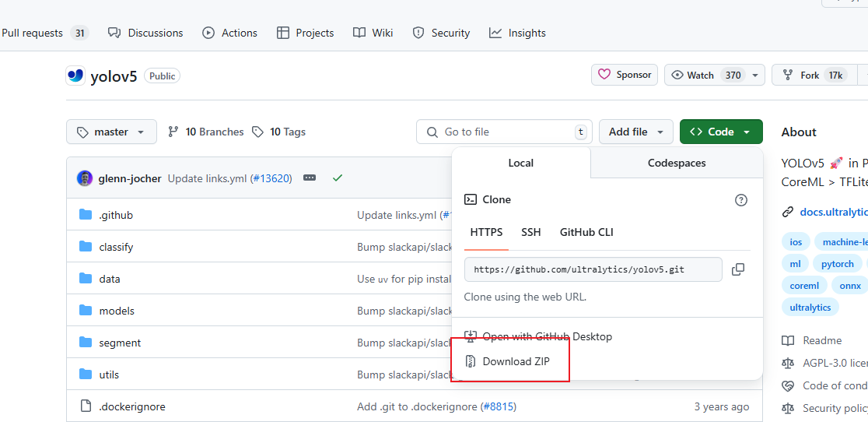This screenshot has height=422, width=868.
Task: Click the pytorch topic tag
Action: click(x=838, y=264)
